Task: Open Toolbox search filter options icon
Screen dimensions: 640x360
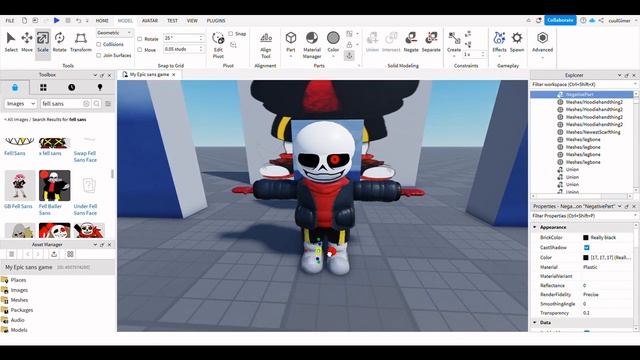Action: (x=108, y=104)
